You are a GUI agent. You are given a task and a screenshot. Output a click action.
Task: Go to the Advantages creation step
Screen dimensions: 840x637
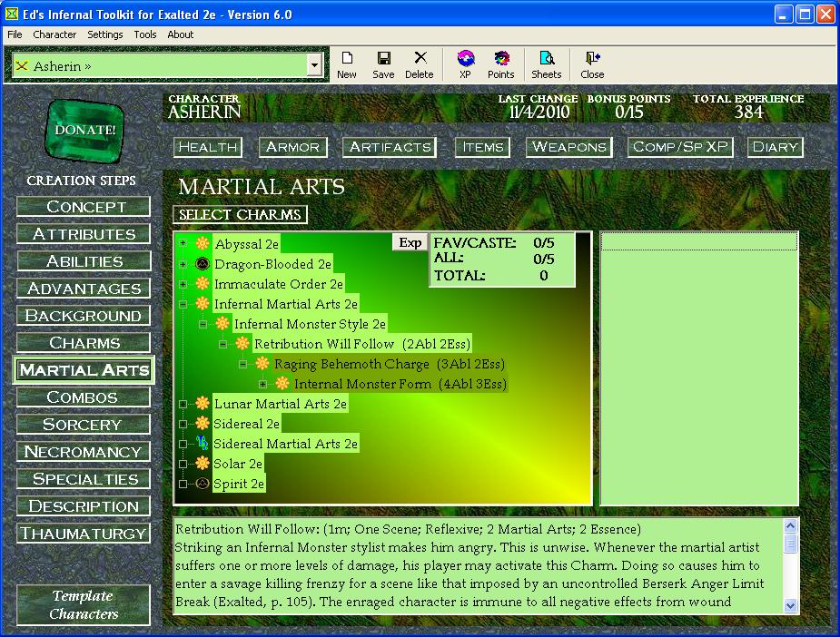click(x=84, y=289)
